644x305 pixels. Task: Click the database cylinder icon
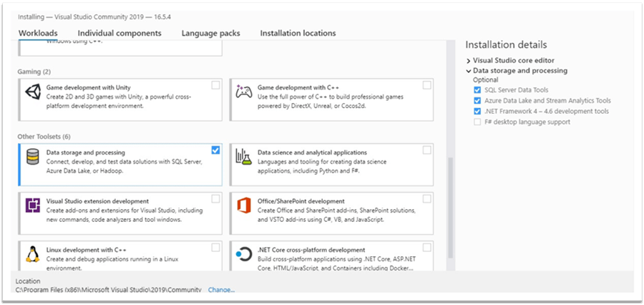click(33, 157)
